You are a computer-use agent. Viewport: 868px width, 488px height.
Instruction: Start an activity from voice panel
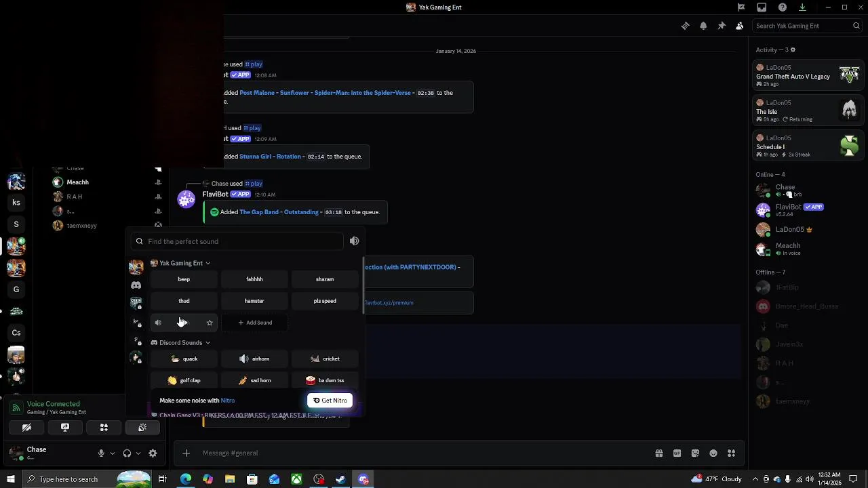pos(104,428)
